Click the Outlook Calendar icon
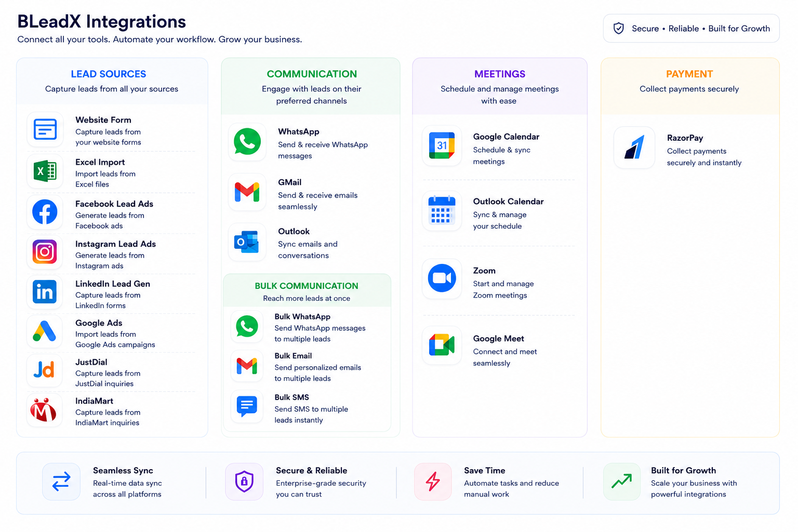 point(442,211)
